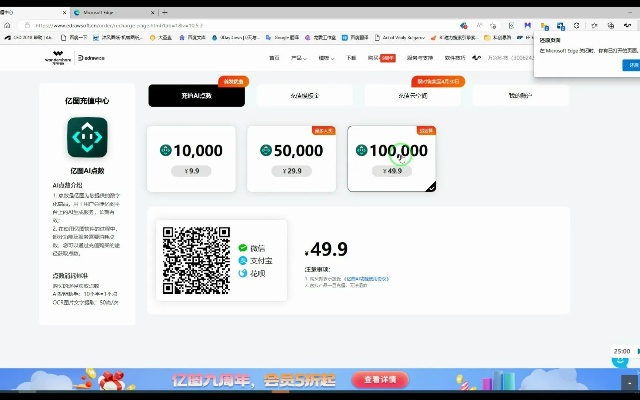Viewport: 640px width, 400px height.
Task: Select the white tab right of 充值AI点数
Action: pyautogui.click(x=304, y=96)
